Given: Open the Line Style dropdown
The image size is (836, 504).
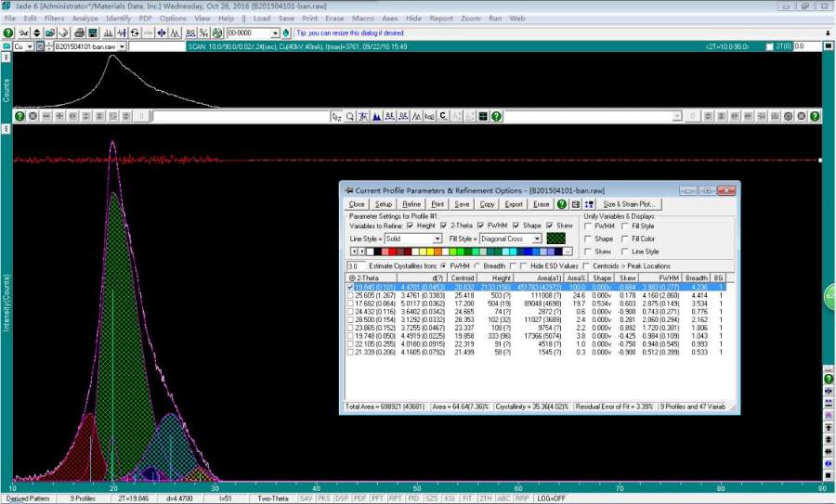Looking at the screenshot, I should [x=438, y=239].
